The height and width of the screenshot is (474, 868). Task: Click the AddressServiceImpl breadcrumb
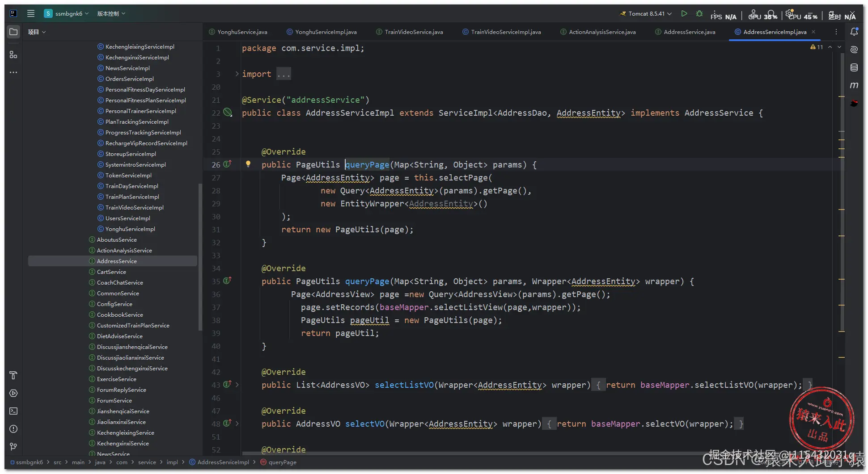click(x=219, y=462)
